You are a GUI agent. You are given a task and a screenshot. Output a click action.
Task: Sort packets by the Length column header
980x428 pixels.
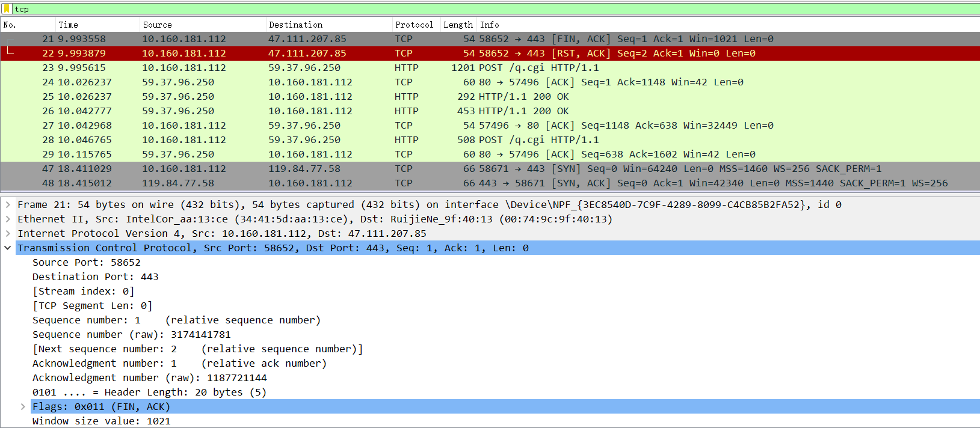pos(458,25)
